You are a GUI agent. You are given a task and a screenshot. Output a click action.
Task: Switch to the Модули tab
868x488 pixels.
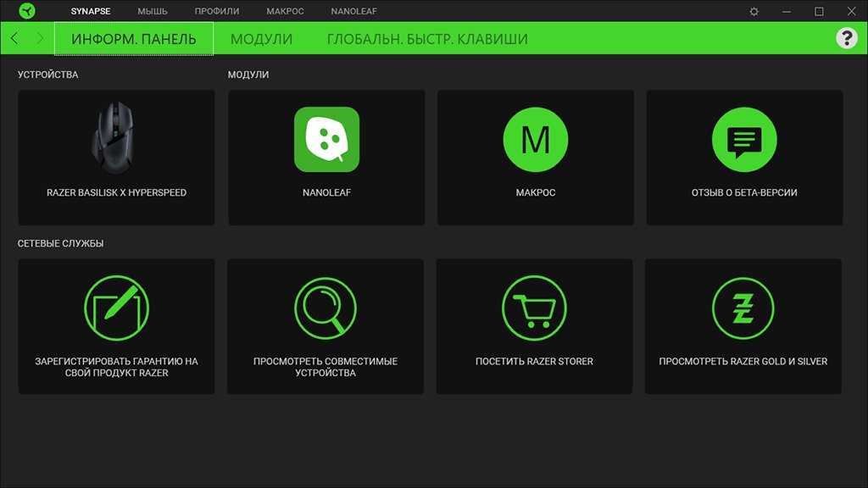coord(261,39)
